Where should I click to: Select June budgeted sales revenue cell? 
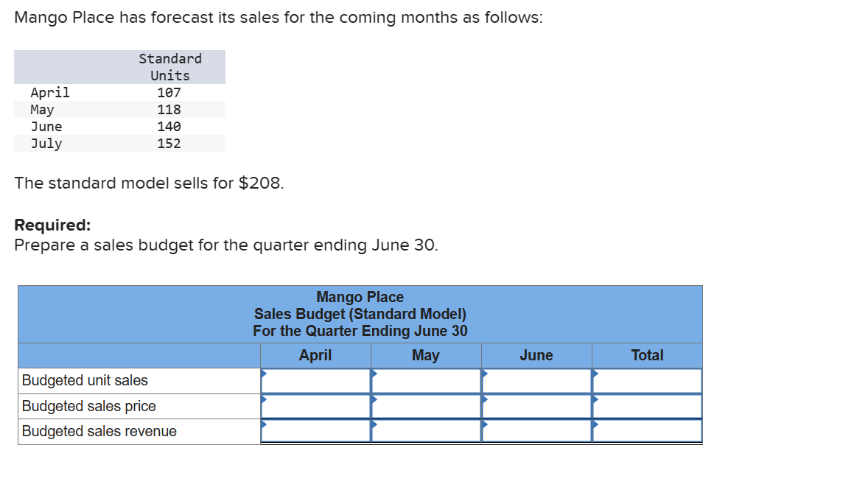coord(536,431)
